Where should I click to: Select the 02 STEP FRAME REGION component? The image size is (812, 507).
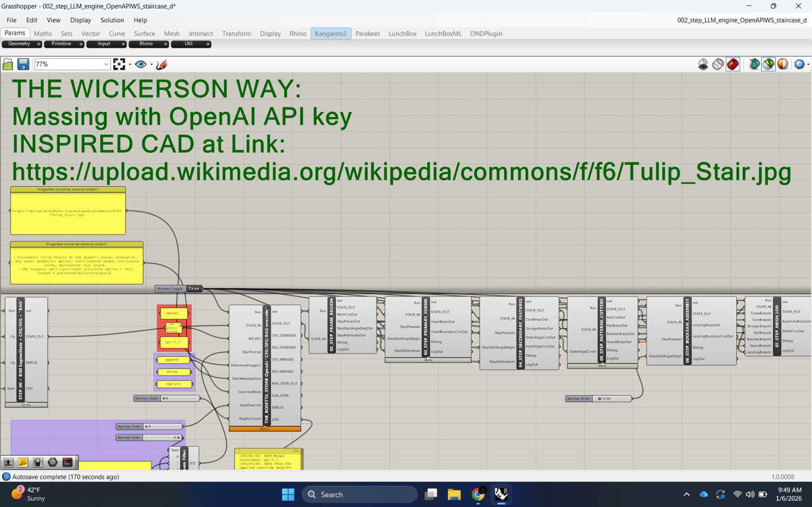click(343, 325)
